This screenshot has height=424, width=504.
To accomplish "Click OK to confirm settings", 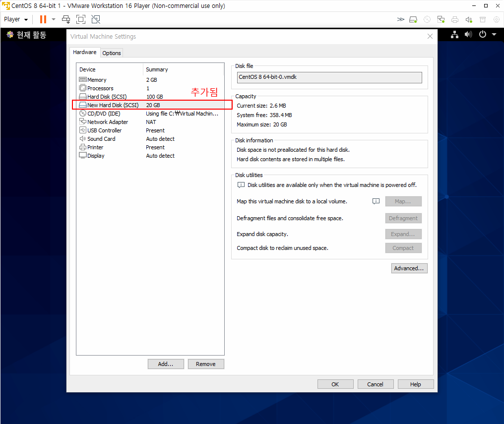I will [335, 384].
